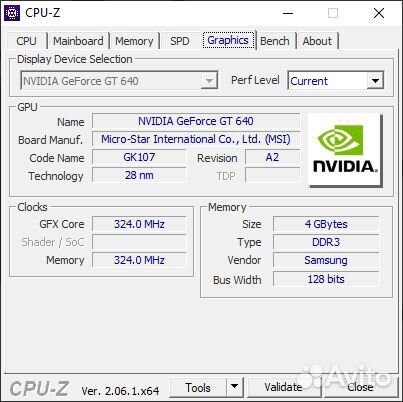Click the Memory Size 4 GBytes field
This screenshot has width=403, height=402.
click(326, 224)
